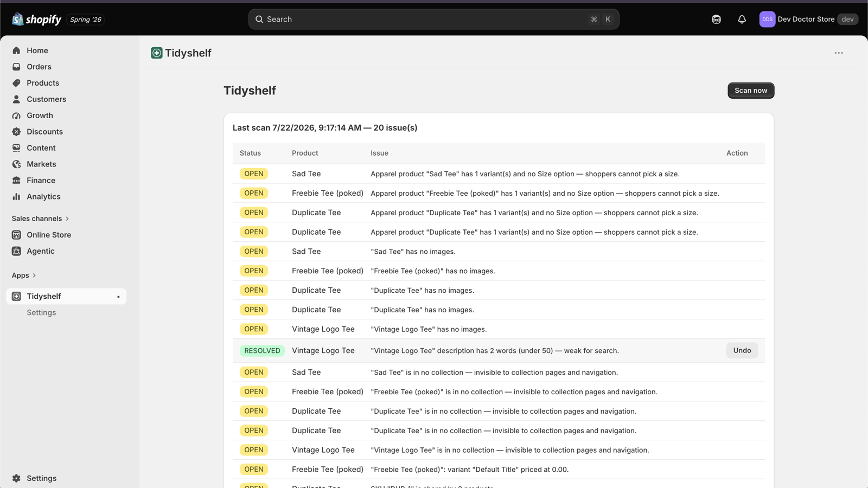Open the three-dot more actions menu
The image size is (868, 488).
pos(839,53)
